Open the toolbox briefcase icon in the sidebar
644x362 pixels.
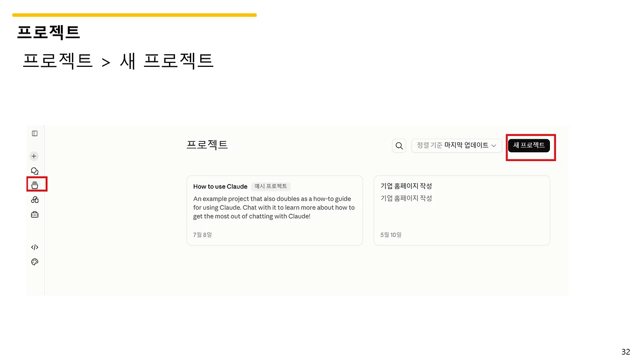(x=35, y=215)
